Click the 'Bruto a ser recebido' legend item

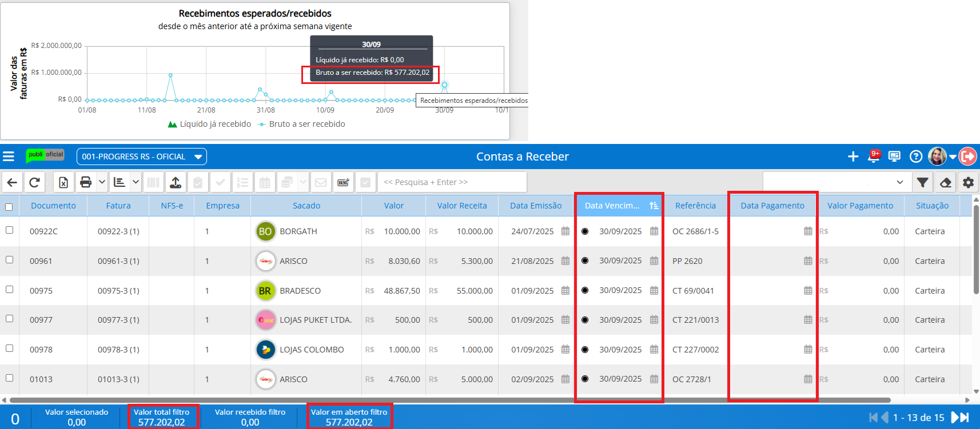306,124
